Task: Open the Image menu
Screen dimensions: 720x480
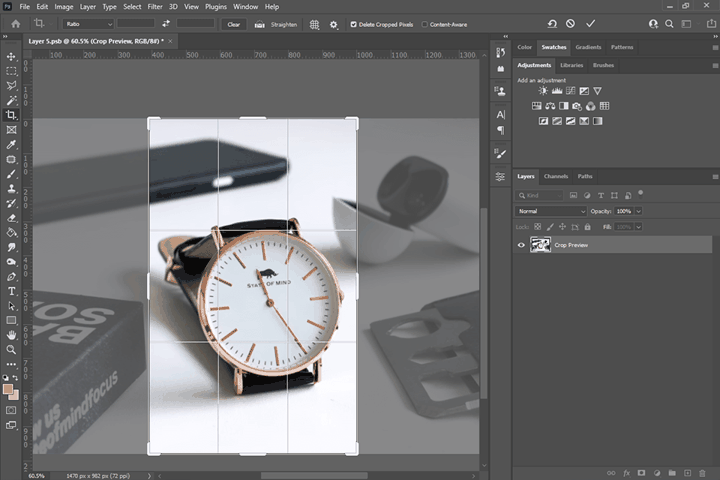Action: (x=64, y=6)
